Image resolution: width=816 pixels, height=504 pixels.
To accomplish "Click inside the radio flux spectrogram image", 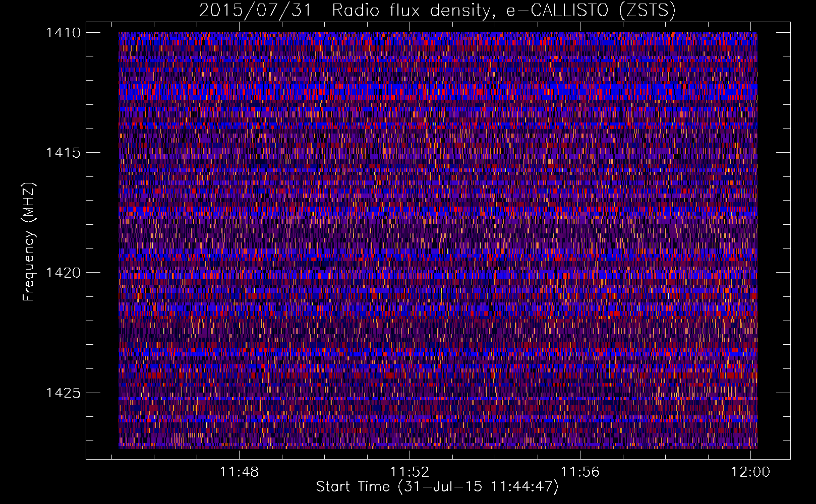I will (x=438, y=240).
